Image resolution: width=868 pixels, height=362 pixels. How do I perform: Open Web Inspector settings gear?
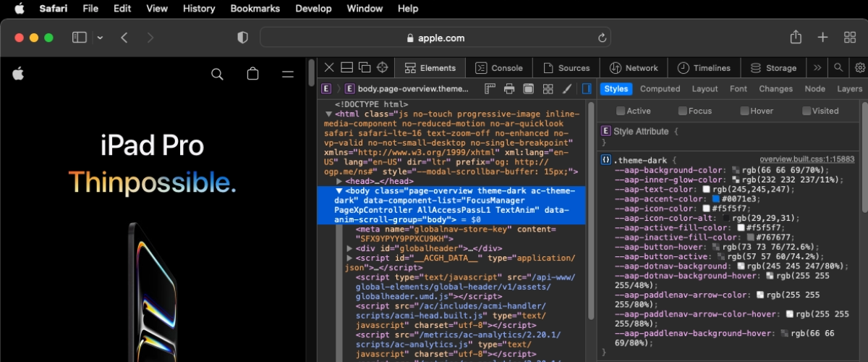[x=860, y=67]
